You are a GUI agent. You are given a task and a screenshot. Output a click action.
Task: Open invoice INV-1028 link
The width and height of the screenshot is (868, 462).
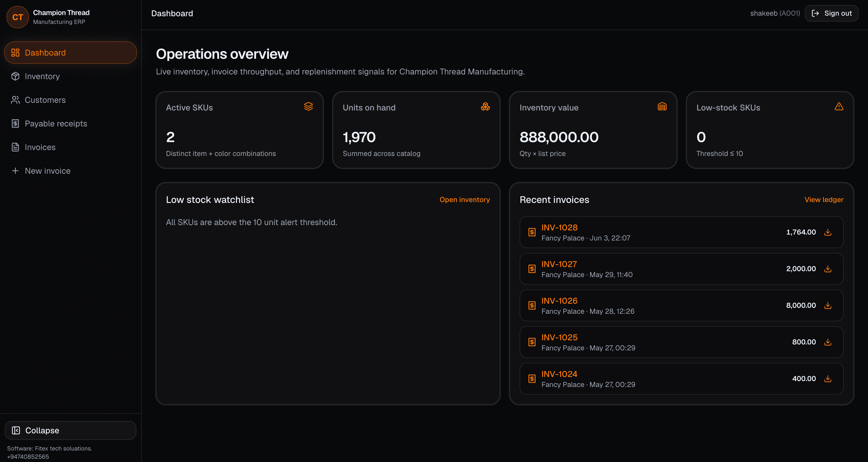click(559, 227)
